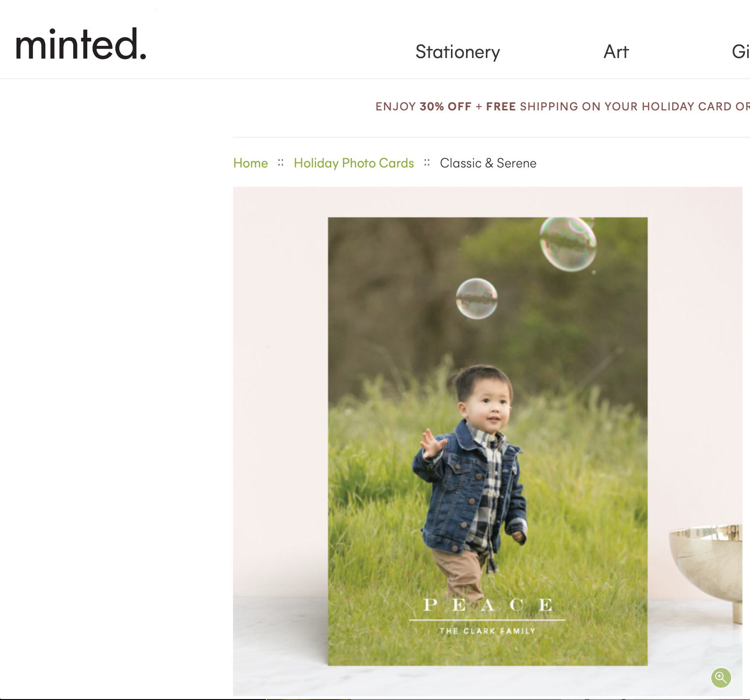Go to Home breadcrumb link
750x700 pixels.
(250, 163)
